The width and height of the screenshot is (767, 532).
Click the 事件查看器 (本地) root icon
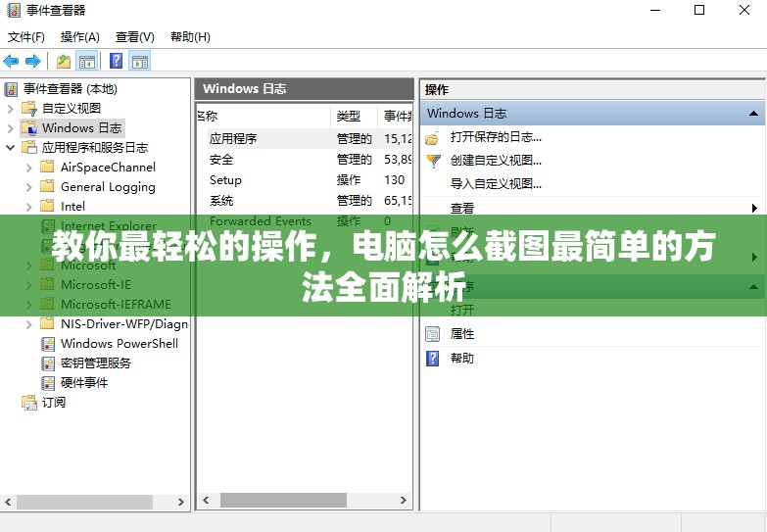[x=11, y=89]
